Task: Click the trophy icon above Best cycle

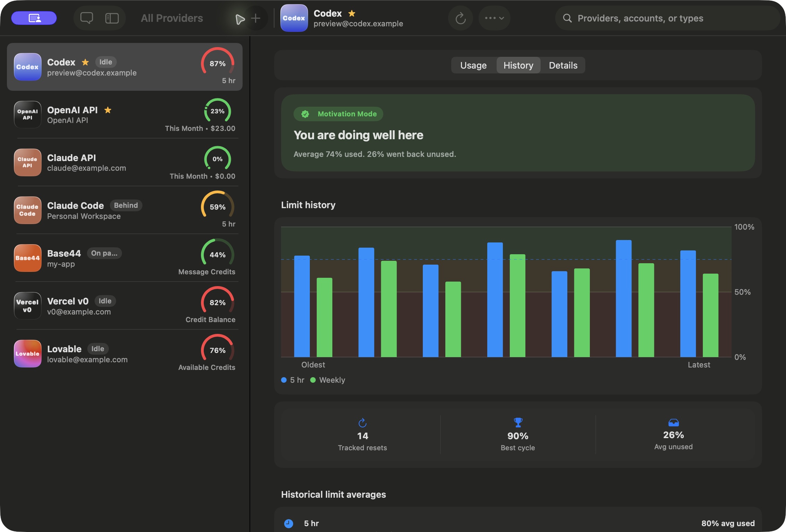Action: pyautogui.click(x=518, y=422)
